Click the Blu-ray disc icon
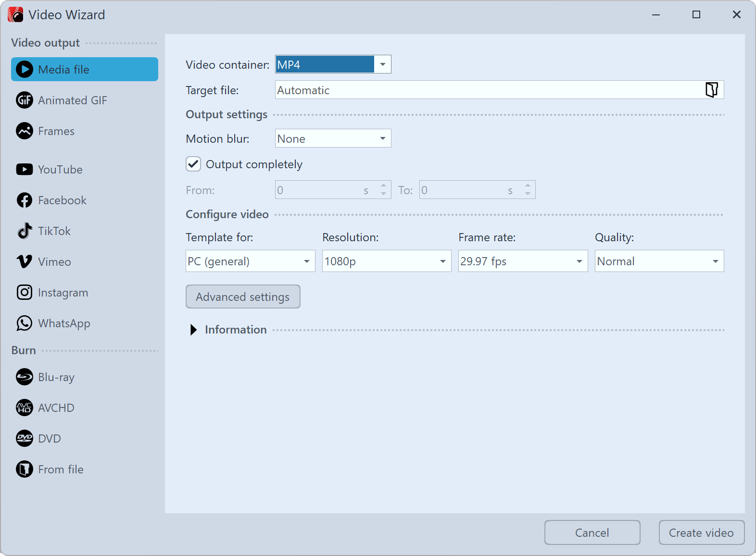The width and height of the screenshot is (756, 556). click(25, 377)
